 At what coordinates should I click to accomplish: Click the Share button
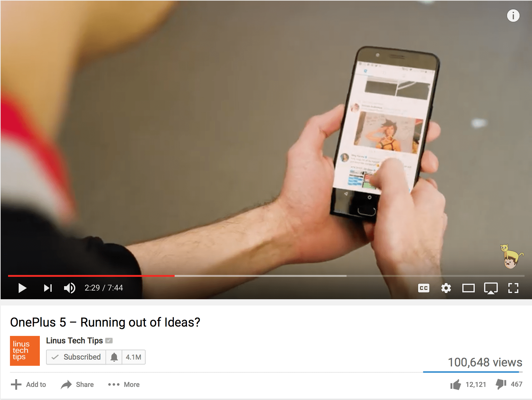[x=77, y=385]
